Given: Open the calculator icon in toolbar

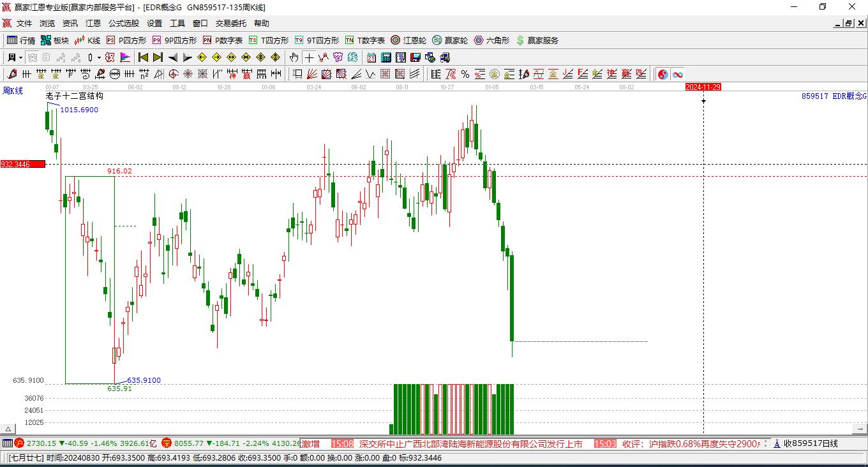Looking at the screenshot, I should tap(385, 57).
